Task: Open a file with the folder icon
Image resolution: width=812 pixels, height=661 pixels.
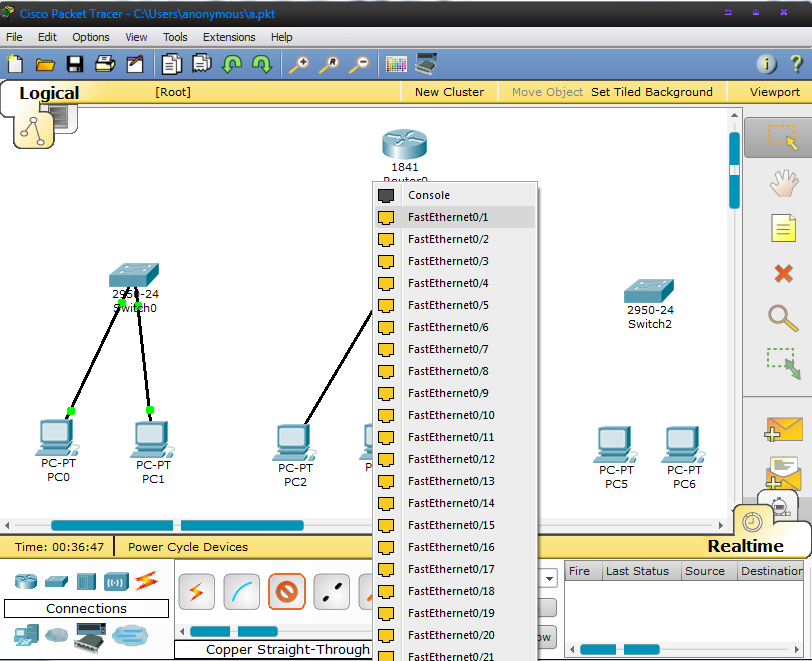Action: pyautogui.click(x=45, y=64)
